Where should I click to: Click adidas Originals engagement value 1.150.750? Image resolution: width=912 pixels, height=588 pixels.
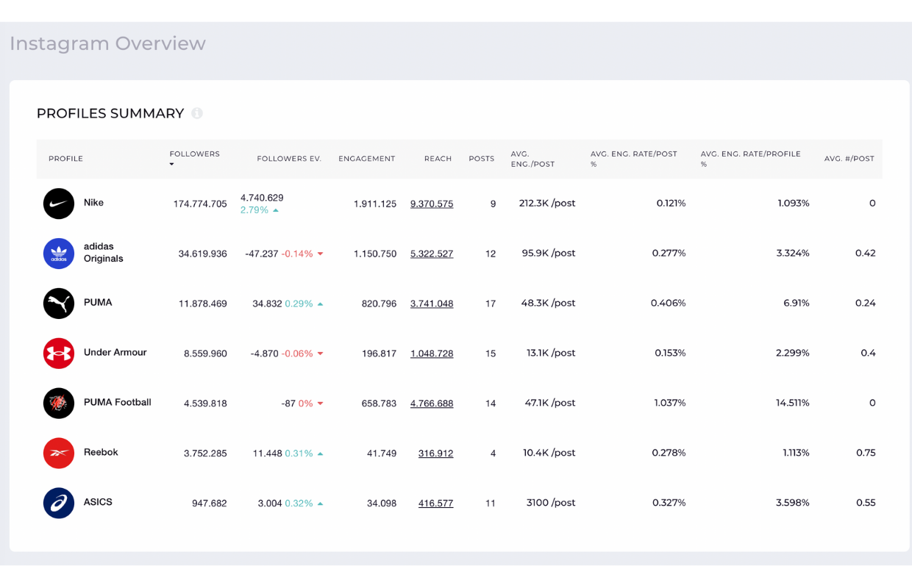click(x=375, y=254)
